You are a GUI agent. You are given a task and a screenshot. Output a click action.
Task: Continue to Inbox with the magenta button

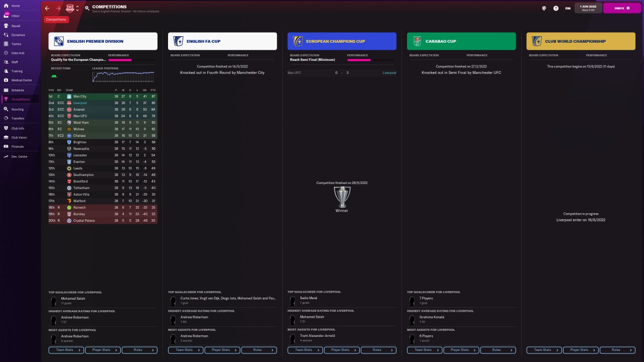[x=621, y=8]
